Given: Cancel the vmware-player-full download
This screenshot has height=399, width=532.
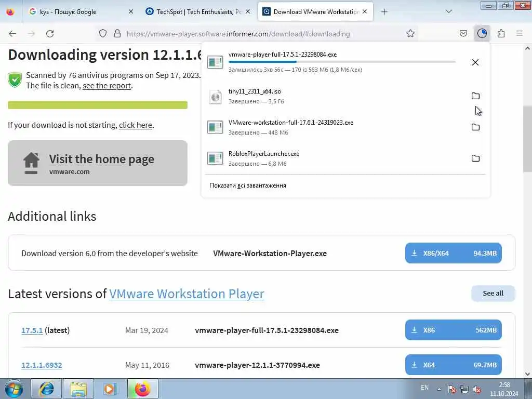Looking at the screenshot, I should [x=475, y=62].
